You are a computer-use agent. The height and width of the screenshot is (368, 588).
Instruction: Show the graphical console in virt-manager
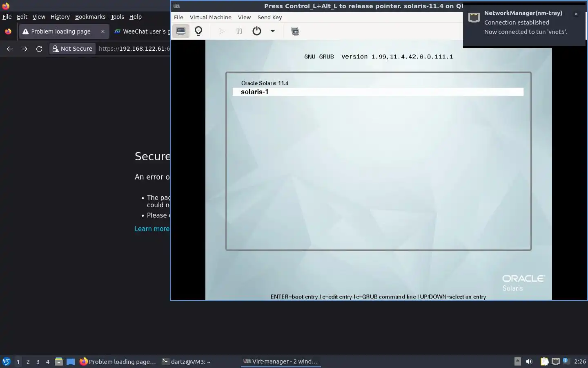click(x=181, y=31)
